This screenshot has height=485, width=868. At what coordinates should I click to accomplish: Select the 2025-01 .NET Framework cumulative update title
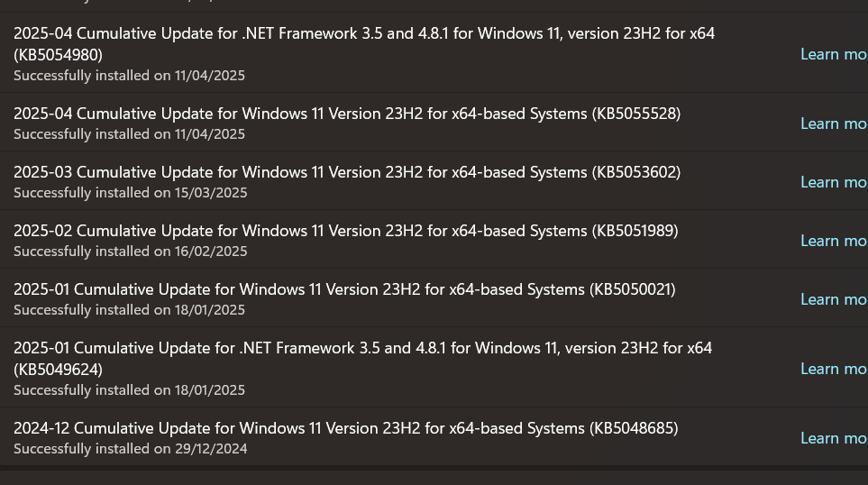[x=362, y=348]
